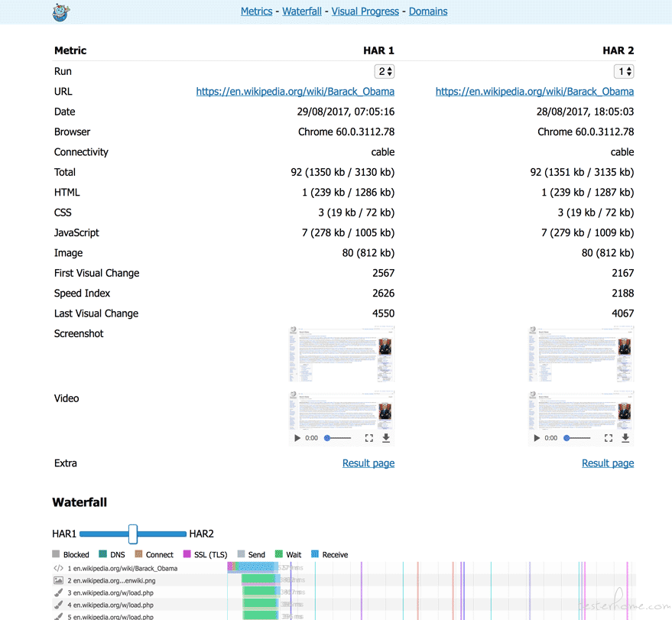
Task: Play the HAR 2 video
Action: (x=537, y=438)
